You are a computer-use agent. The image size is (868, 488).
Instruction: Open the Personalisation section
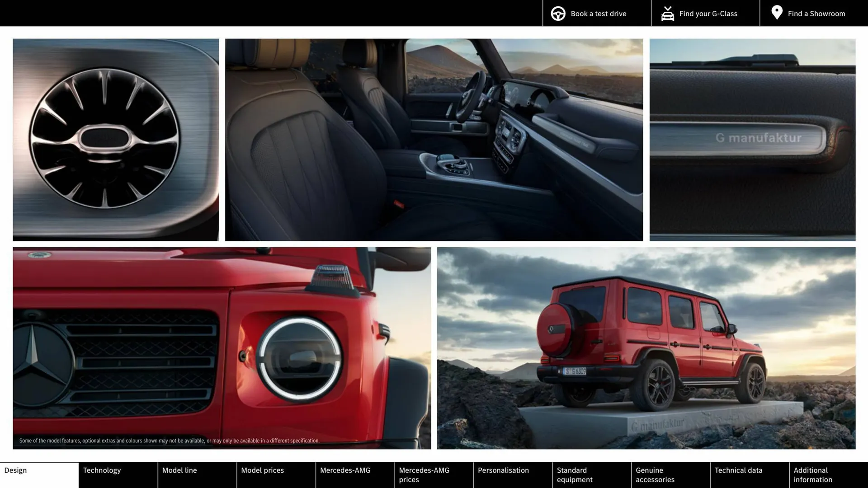click(504, 470)
